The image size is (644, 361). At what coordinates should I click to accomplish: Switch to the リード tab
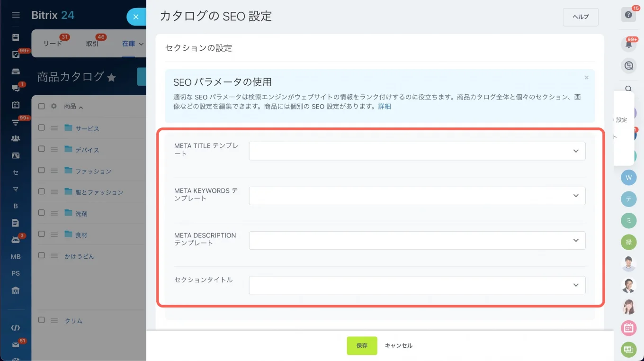coord(52,44)
